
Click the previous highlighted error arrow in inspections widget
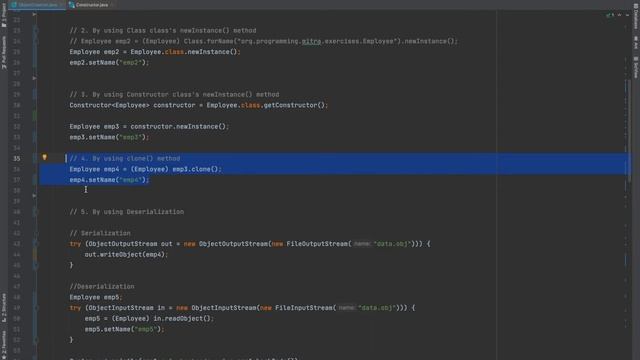click(x=620, y=15)
